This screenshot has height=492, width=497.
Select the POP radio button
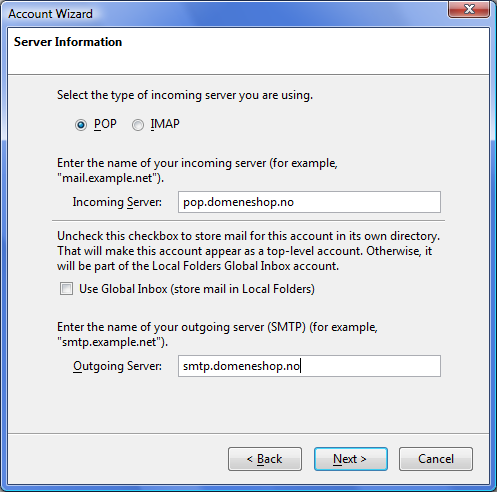(x=81, y=125)
